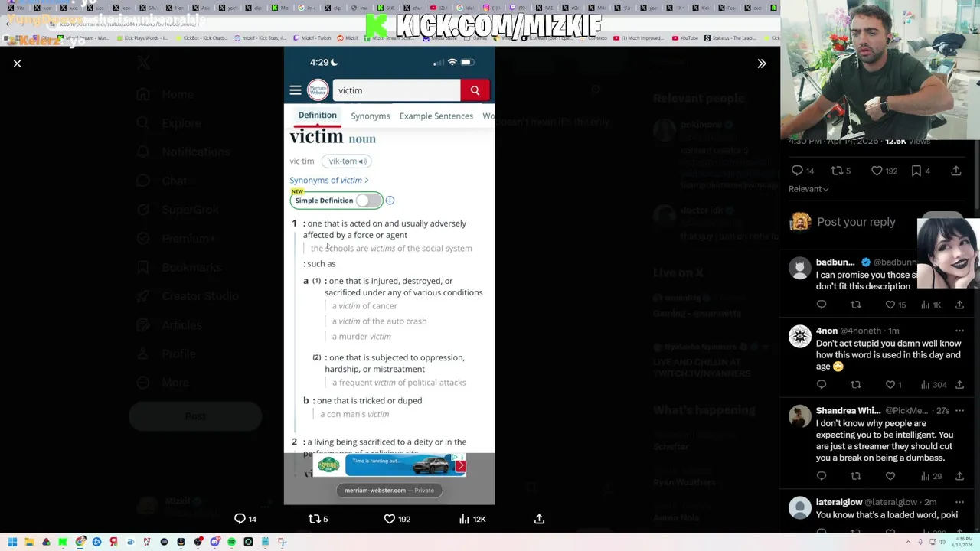Open the Snipping Tool taskbar icon
980x551 pixels.
click(x=282, y=542)
